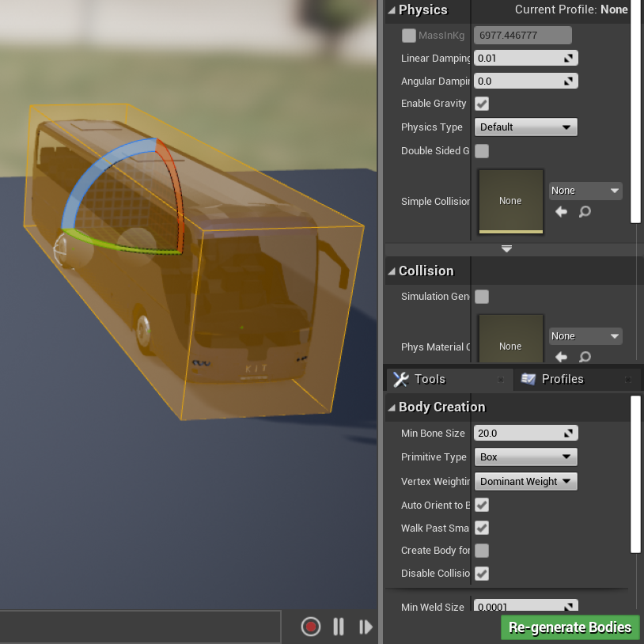The width and height of the screenshot is (644, 644).
Task: Open the Physics Type dropdown
Action: [x=525, y=127]
